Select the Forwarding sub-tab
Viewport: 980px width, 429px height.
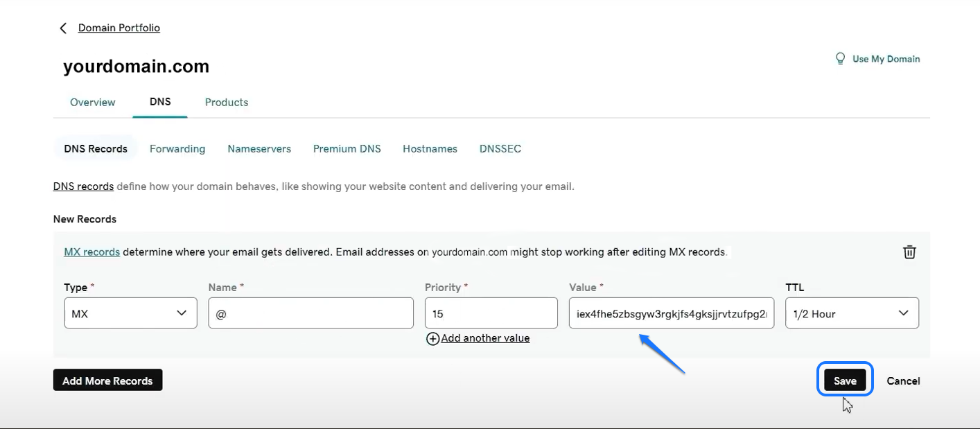click(x=177, y=149)
